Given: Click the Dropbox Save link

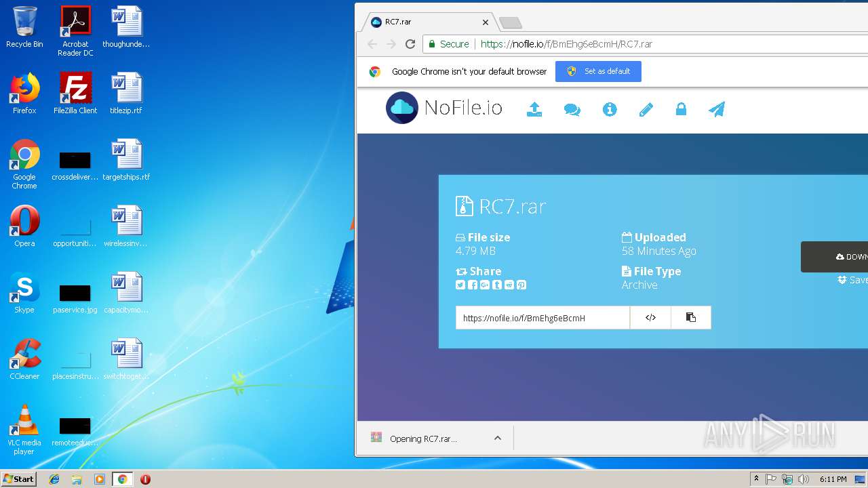Looking at the screenshot, I should [852, 280].
